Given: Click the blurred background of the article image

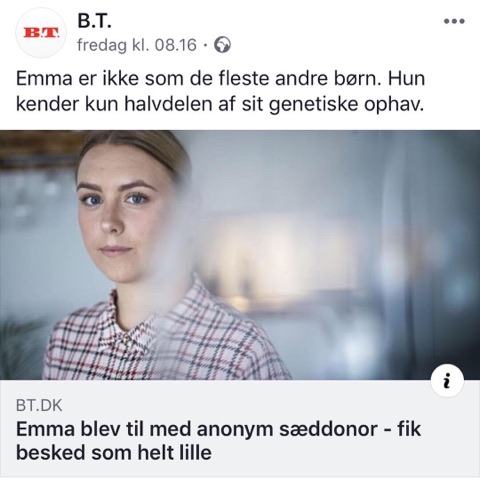Looking at the screenshot, I should pos(350,233).
